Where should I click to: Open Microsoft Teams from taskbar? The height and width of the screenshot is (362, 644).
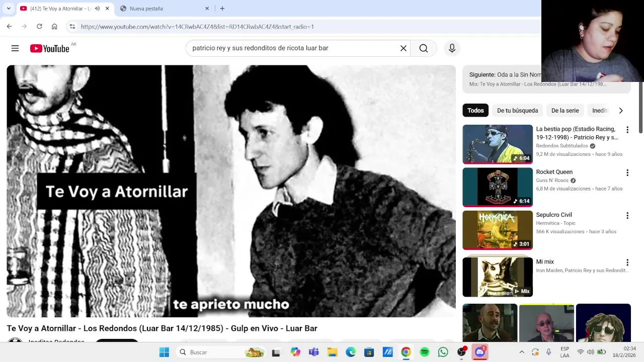point(314,352)
